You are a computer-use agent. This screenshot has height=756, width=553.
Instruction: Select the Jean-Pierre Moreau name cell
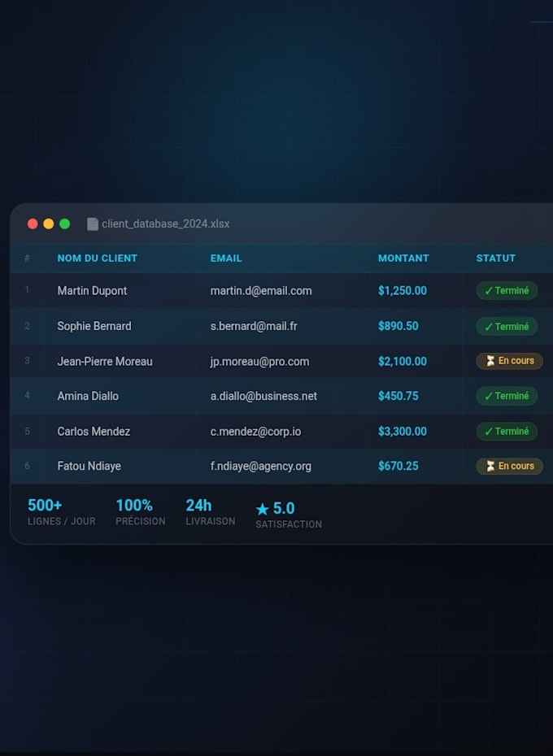click(x=105, y=361)
